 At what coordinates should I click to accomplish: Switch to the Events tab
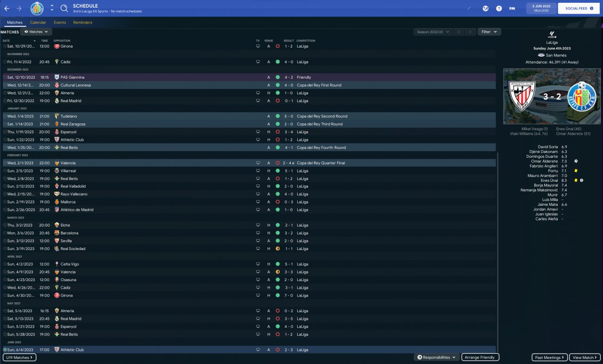tap(60, 23)
